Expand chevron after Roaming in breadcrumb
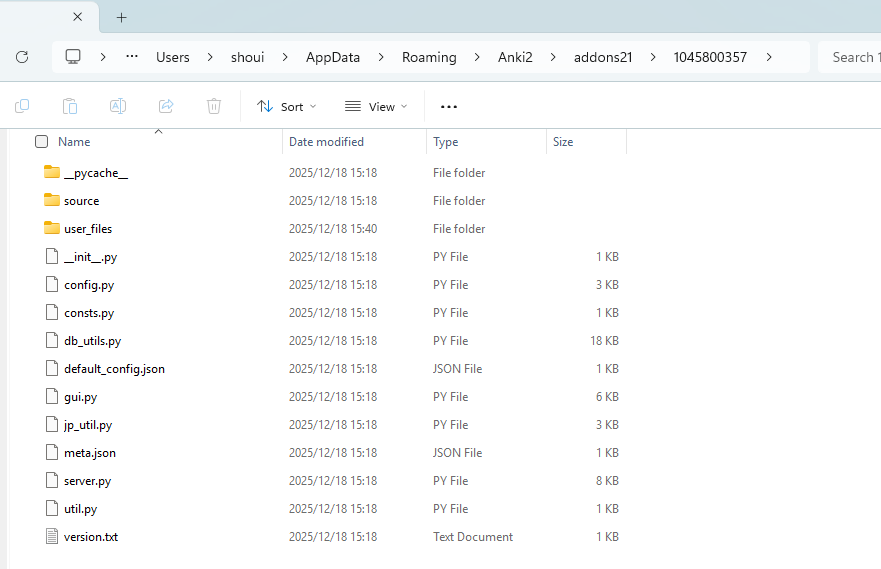This screenshot has height=569, width=881. point(477,57)
